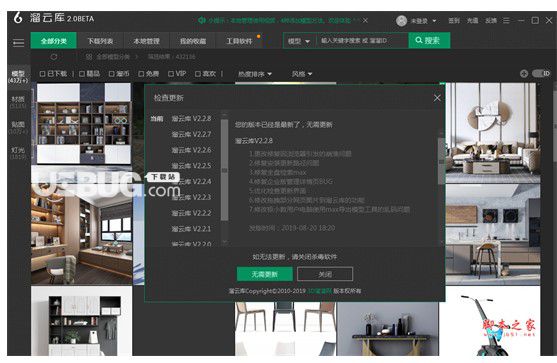Check the 喜欢 filter checkbox

(x=198, y=74)
